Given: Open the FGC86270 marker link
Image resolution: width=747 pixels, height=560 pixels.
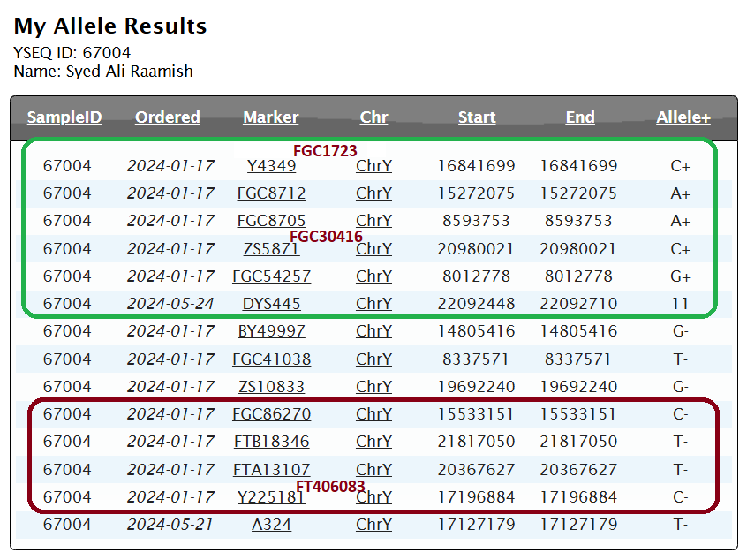Looking at the screenshot, I should 271,414.
